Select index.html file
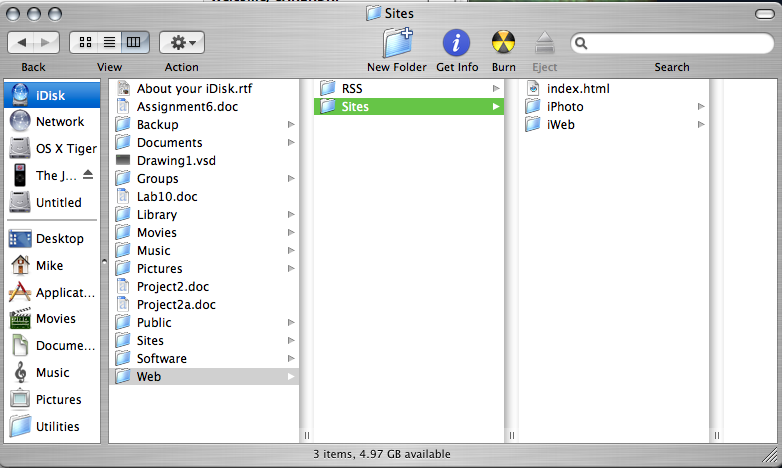This screenshot has height=468, width=782. pos(614,88)
